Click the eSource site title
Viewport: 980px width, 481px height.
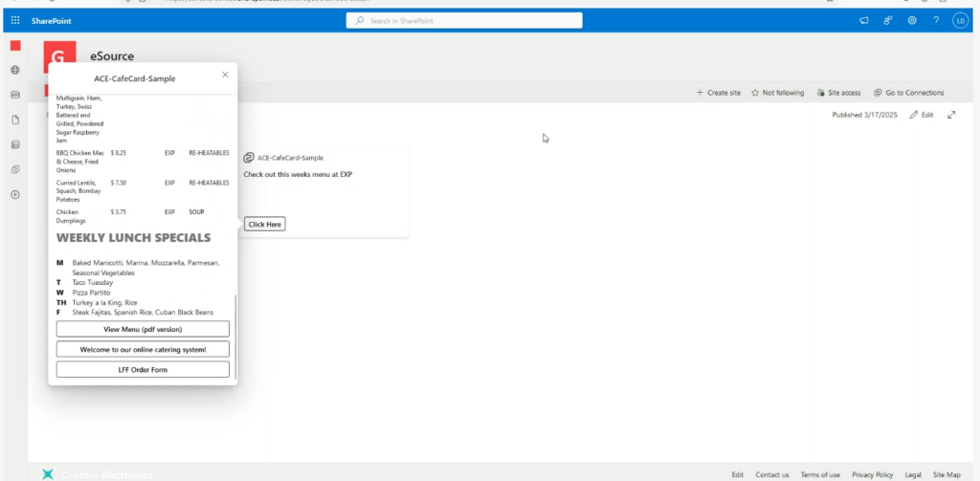pos(112,56)
